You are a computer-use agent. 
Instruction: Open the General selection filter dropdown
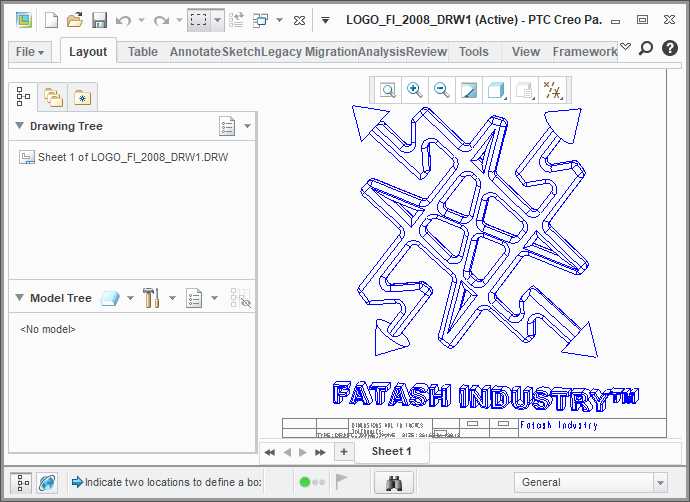(591, 482)
